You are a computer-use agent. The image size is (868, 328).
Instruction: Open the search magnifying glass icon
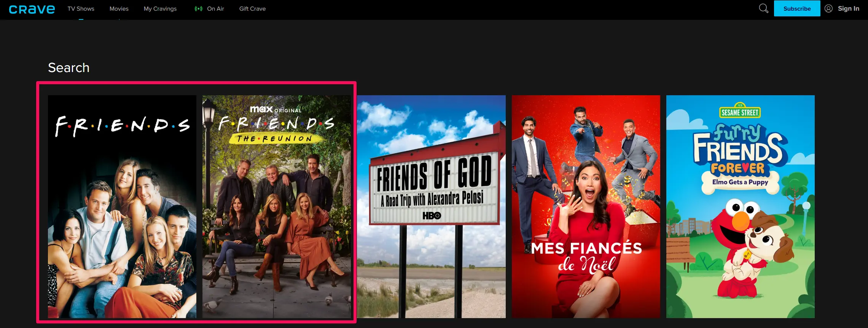pyautogui.click(x=763, y=8)
